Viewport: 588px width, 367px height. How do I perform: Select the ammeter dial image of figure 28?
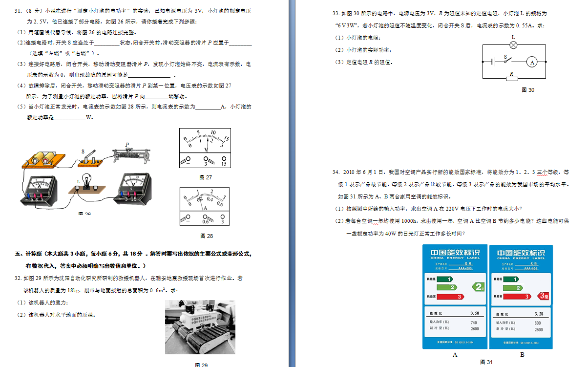(x=205, y=206)
